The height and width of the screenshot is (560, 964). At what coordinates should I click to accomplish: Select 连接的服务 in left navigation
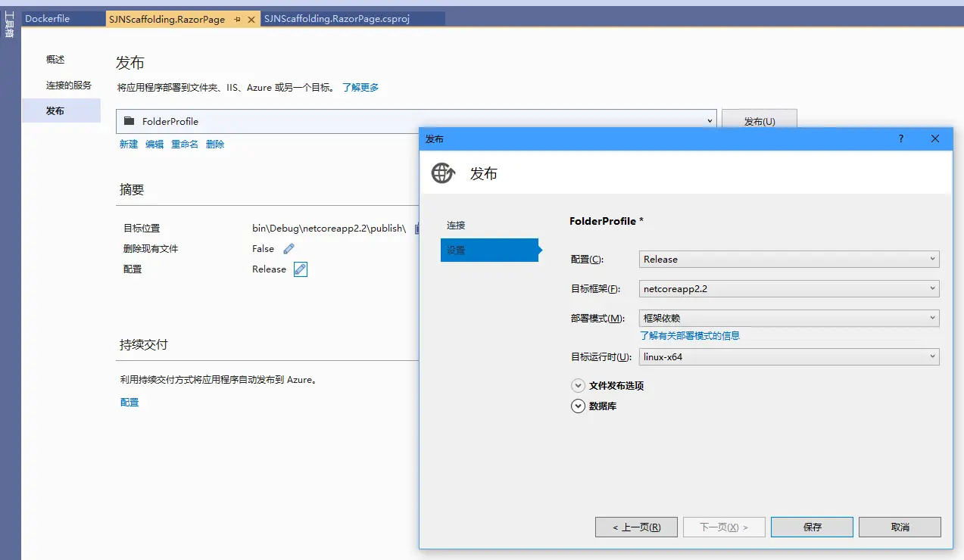pyautogui.click(x=68, y=85)
